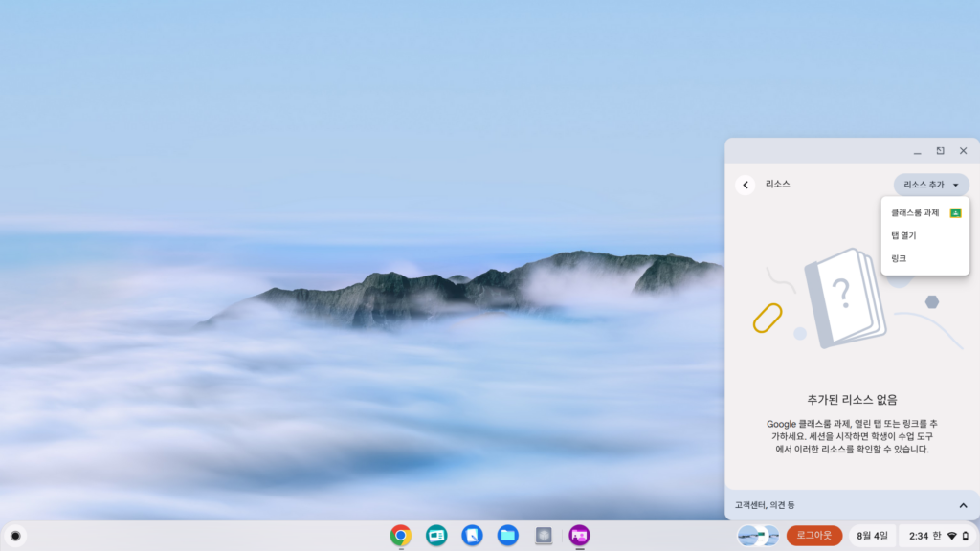Open the 리소스 추가 dropdown

tap(930, 185)
